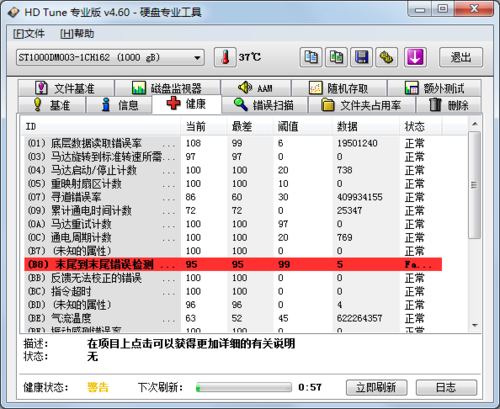Click the 0:57 refresh countdown
500x409 pixels.
pyautogui.click(x=310, y=387)
